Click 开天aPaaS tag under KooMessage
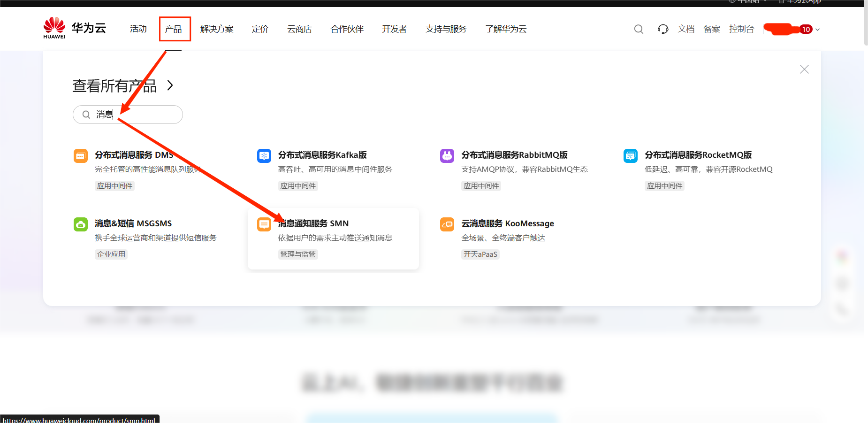 pyautogui.click(x=480, y=254)
